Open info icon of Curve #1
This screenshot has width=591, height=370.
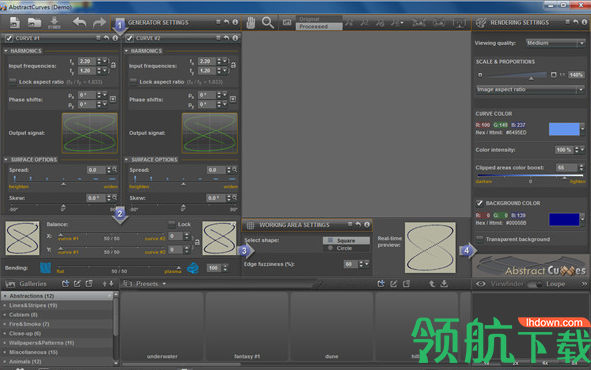[x=115, y=38]
